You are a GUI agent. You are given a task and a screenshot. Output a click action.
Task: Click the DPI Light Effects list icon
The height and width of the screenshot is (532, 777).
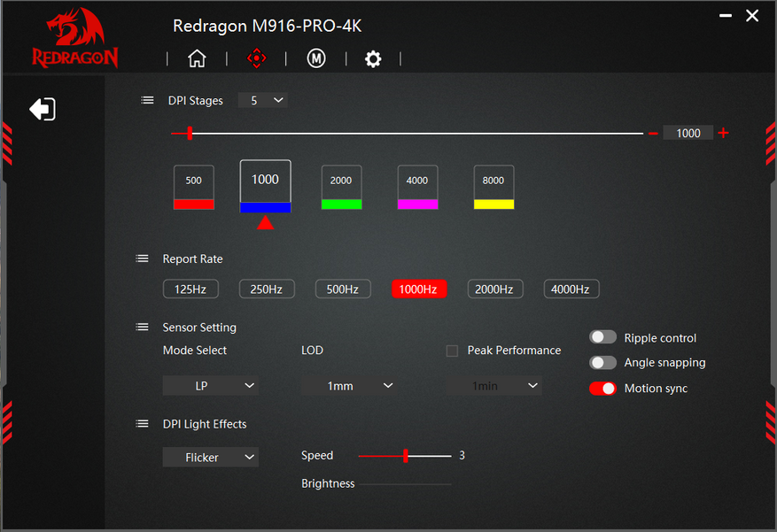click(143, 424)
